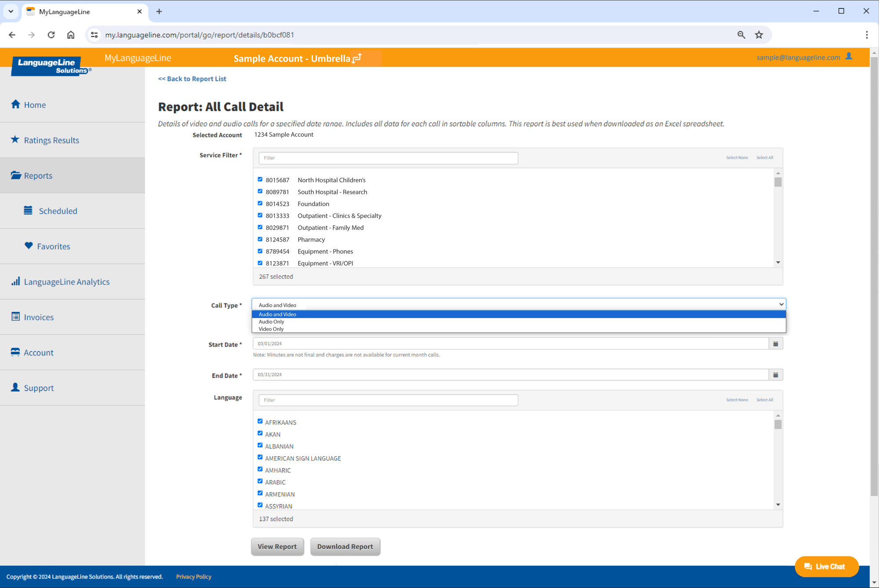Bookmark page with the star icon
Image resolution: width=879 pixels, height=588 pixels.
point(759,35)
